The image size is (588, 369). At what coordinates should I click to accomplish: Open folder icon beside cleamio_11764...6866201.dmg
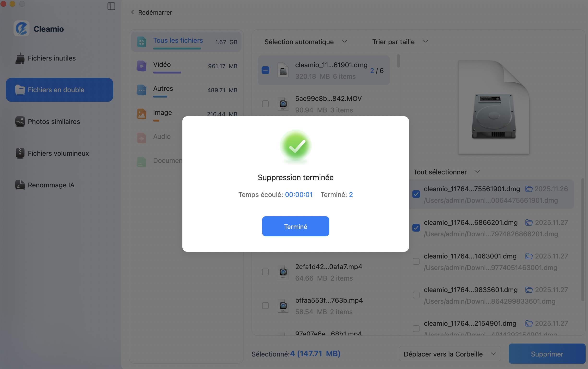(529, 222)
